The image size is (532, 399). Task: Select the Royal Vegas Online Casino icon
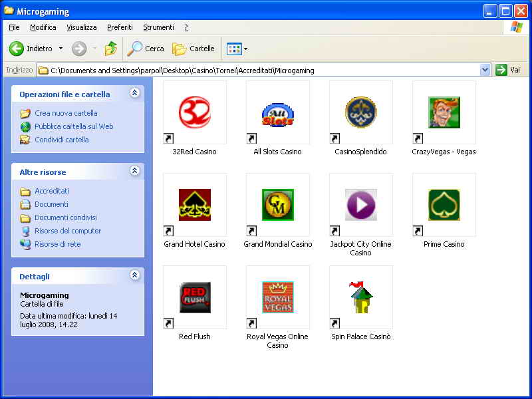278,297
